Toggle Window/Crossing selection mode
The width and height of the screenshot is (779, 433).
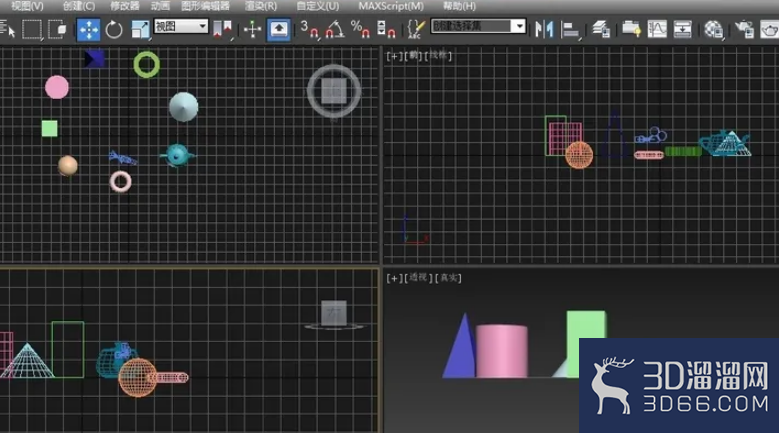(58, 29)
